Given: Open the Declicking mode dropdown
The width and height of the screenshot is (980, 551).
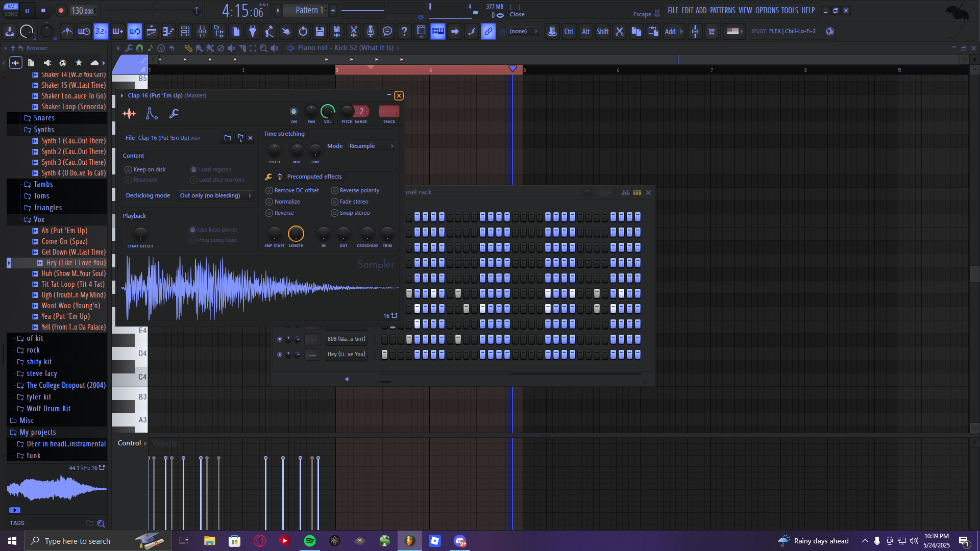Looking at the screenshot, I should click(215, 195).
